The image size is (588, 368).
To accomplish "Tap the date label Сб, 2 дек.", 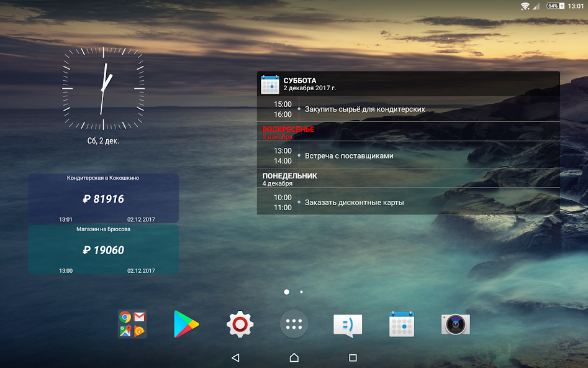I will click(x=103, y=141).
